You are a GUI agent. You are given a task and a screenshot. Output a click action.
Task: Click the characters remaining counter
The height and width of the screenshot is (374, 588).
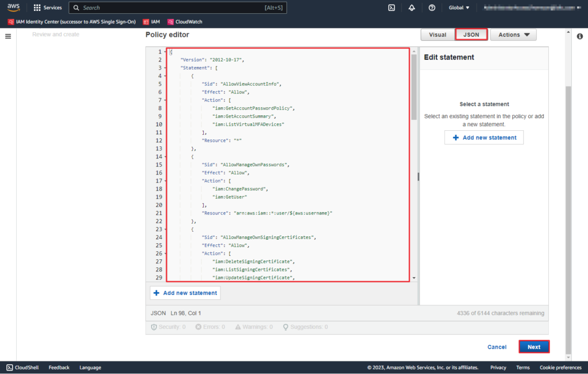click(x=500, y=313)
